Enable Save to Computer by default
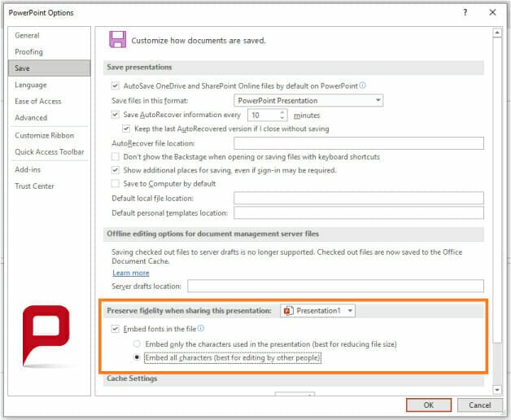Screen dimensions: 511x420 tap(116, 184)
